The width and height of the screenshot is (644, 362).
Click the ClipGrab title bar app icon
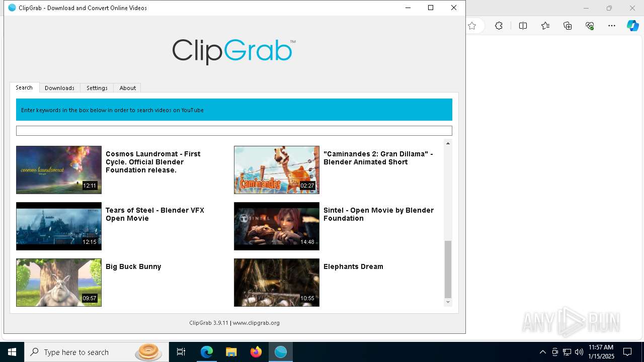point(12,8)
